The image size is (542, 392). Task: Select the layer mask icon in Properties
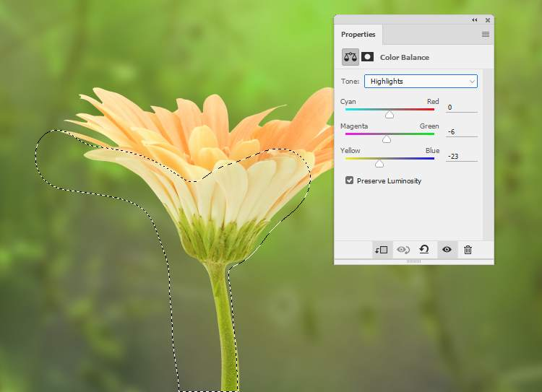pos(367,57)
